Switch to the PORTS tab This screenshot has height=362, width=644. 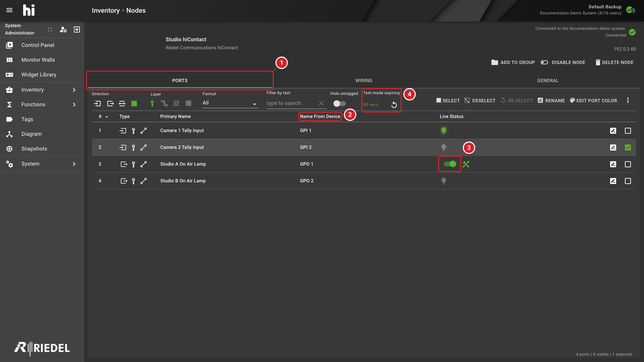coord(180,80)
